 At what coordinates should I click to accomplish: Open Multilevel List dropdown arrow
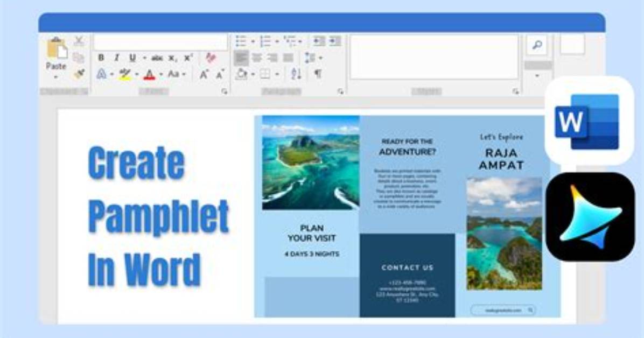[x=300, y=41]
